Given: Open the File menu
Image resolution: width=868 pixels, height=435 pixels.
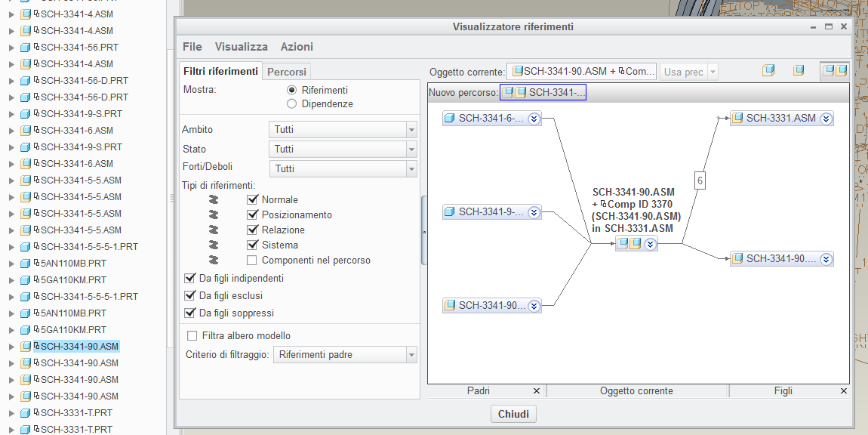Looking at the screenshot, I should pos(192,47).
